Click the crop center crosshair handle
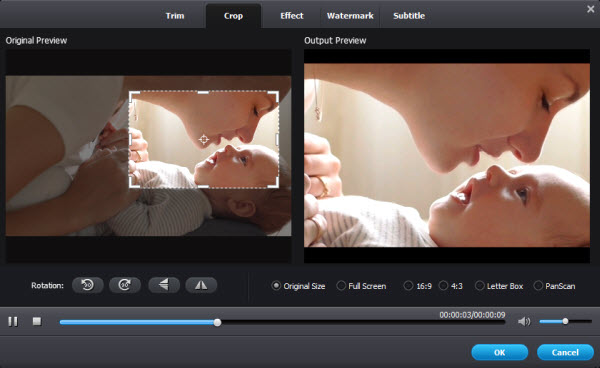 point(204,139)
